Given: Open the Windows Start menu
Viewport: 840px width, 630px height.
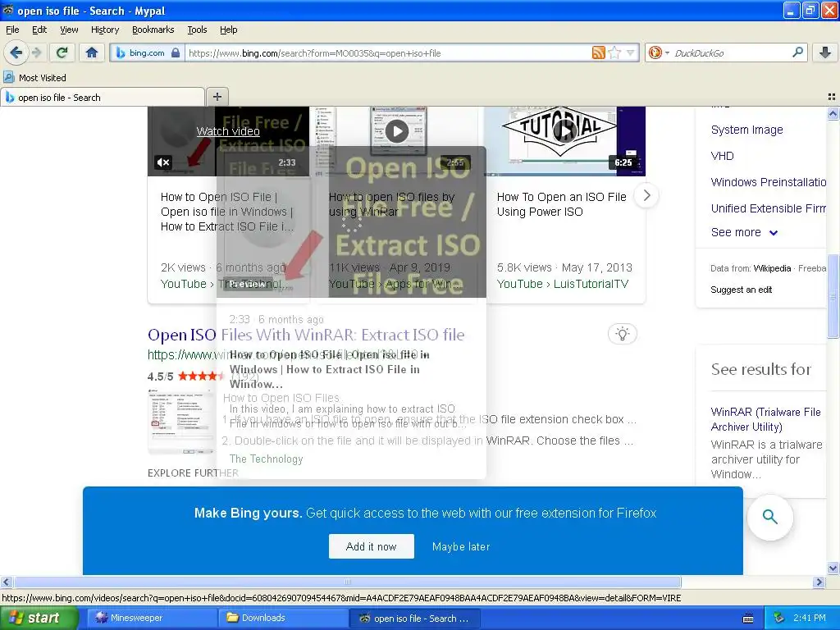Looking at the screenshot, I should (x=39, y=618).
